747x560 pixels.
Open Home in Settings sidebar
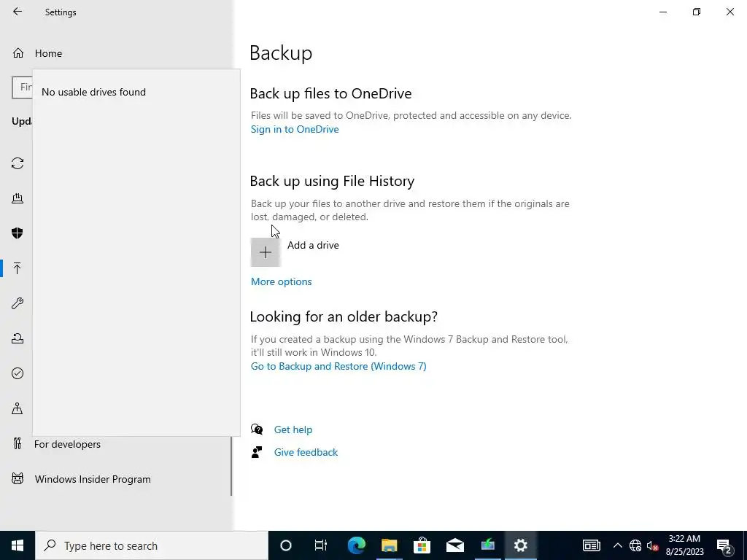pyautogui.click(x=48, y=53)
